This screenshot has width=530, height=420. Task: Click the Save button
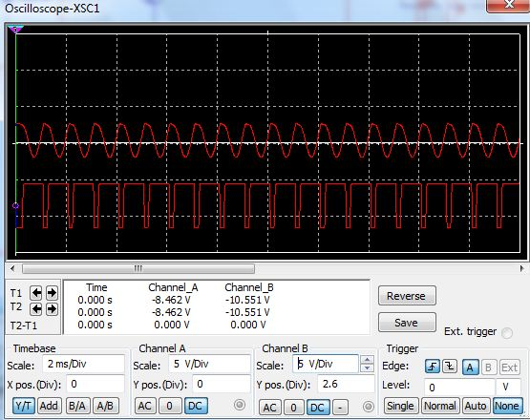coord(407,323)
